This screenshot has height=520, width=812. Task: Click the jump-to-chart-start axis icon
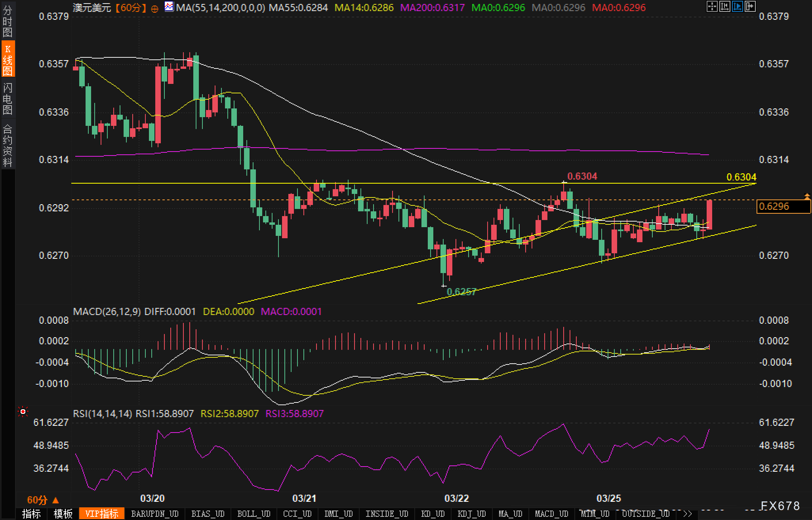click(x=724, y=6)
